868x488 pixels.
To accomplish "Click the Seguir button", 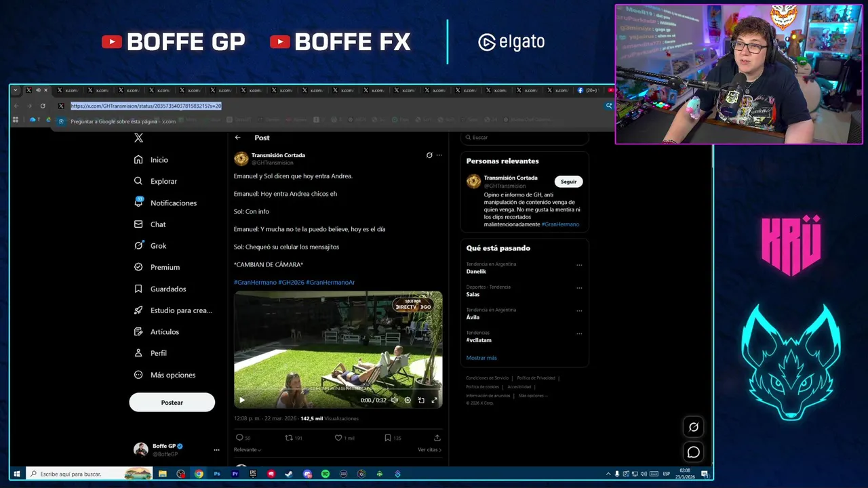I will 568,182.
